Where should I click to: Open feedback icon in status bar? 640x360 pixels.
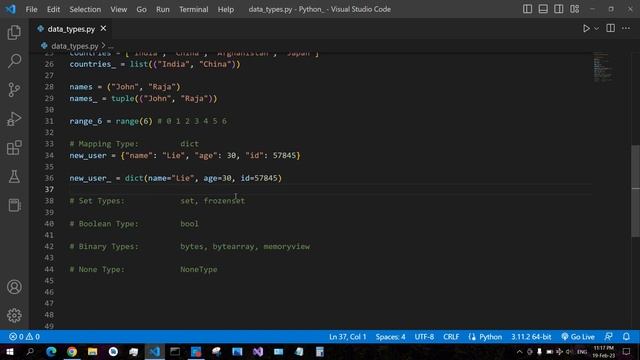tap(608, 337)
